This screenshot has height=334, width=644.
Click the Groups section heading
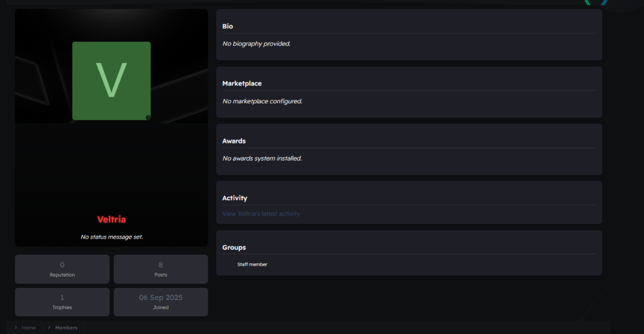tap(234, 248)
